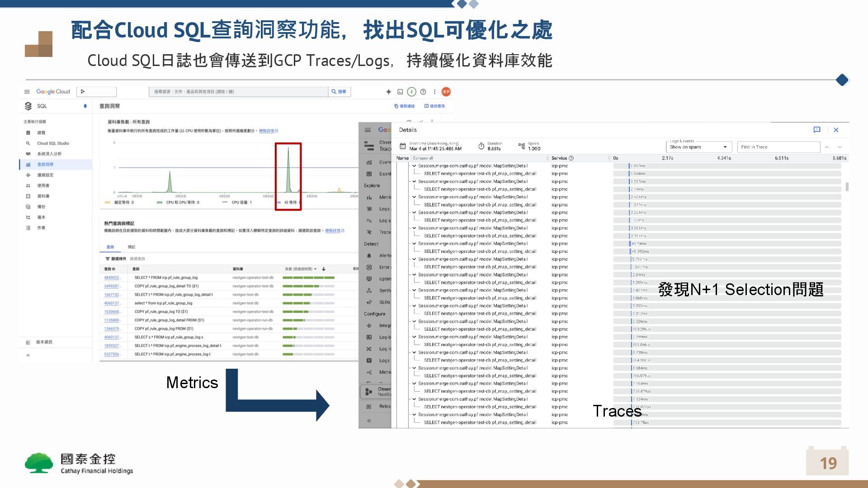868x488 pixels.
Task: Open the Show on spans dropdown
Action: (x=698, y=147)
